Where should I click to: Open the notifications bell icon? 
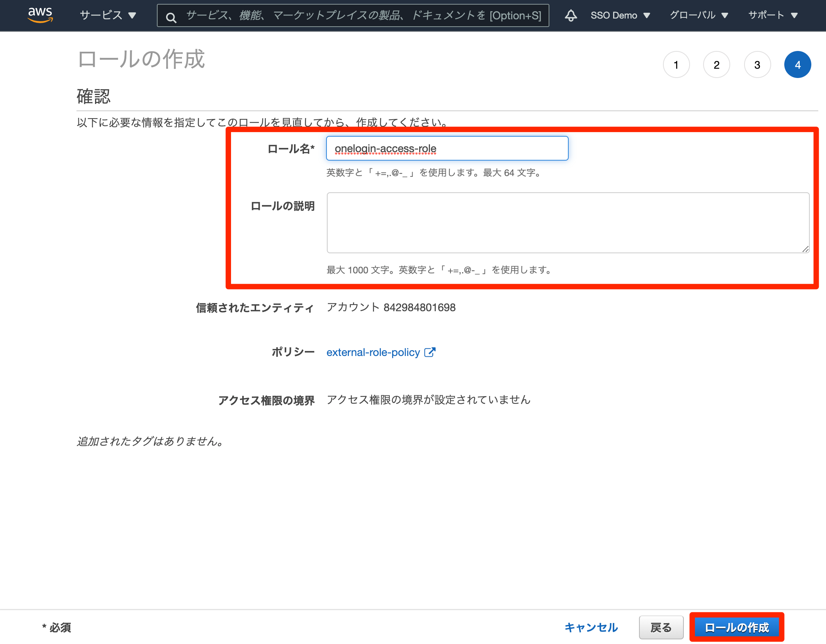coord(571,15)
